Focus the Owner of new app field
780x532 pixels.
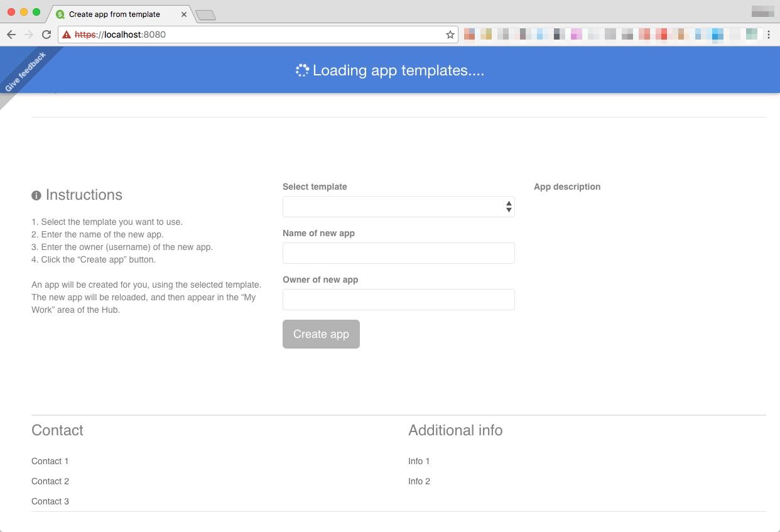(399, 300)
